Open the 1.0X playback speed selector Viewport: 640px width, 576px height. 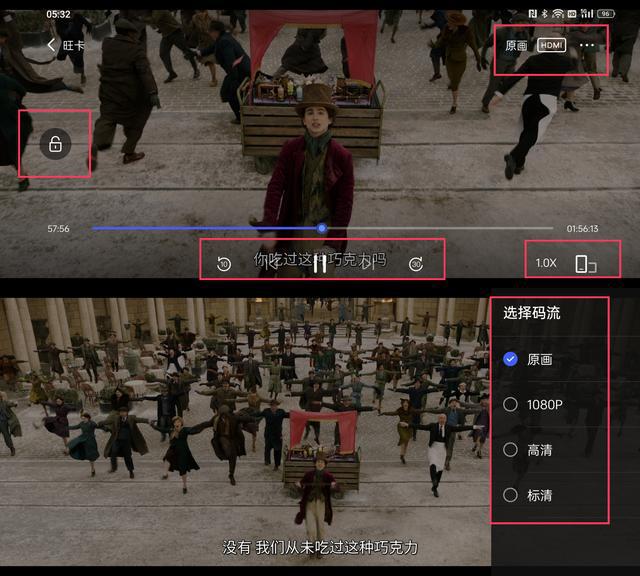[546, 263]
